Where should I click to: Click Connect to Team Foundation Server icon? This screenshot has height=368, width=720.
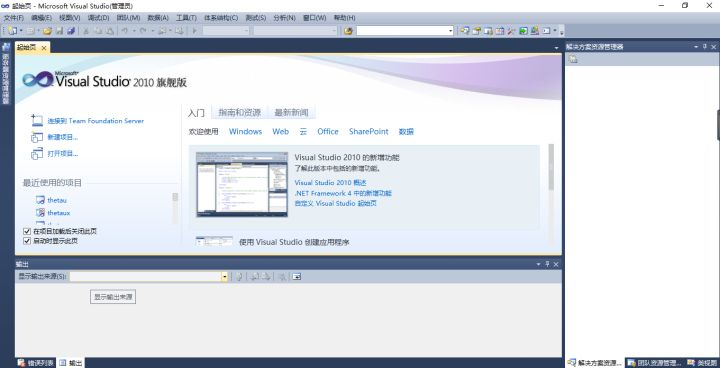(37, 121)
